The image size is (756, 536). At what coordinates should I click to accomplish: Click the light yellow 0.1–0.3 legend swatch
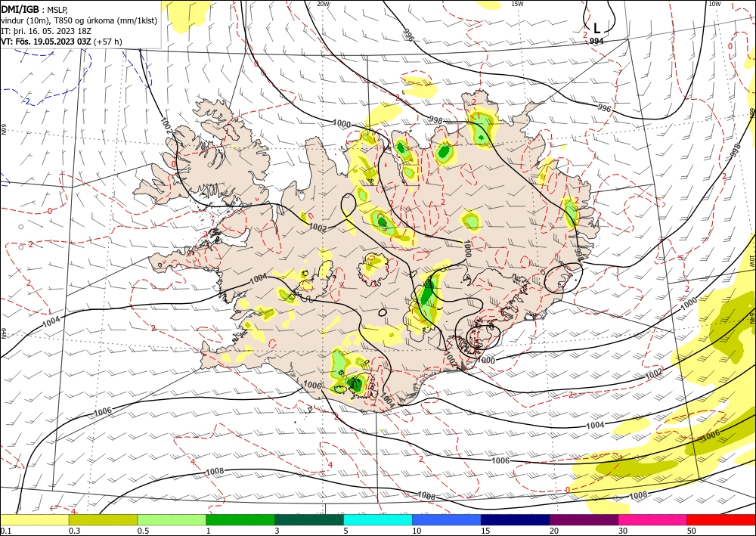(x=34, y=519)
